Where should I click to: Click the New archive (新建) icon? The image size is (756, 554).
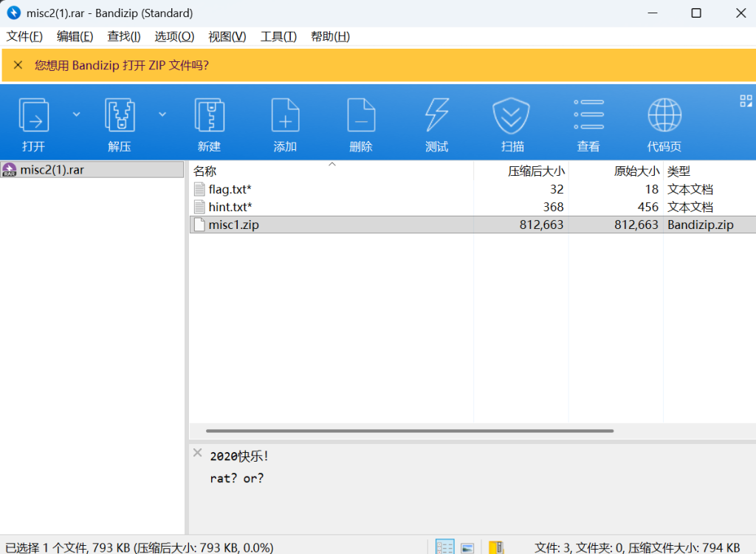209,116
